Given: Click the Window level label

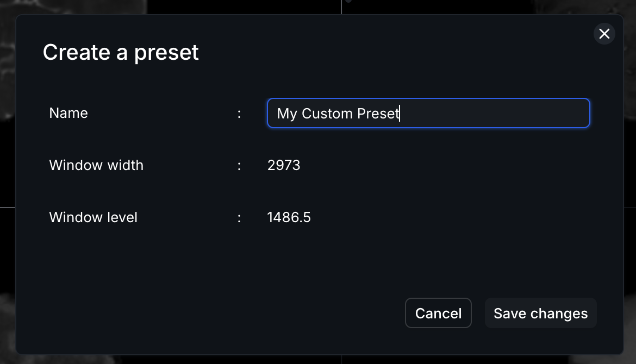Looking at the screenshot, I should click(93, 217).
